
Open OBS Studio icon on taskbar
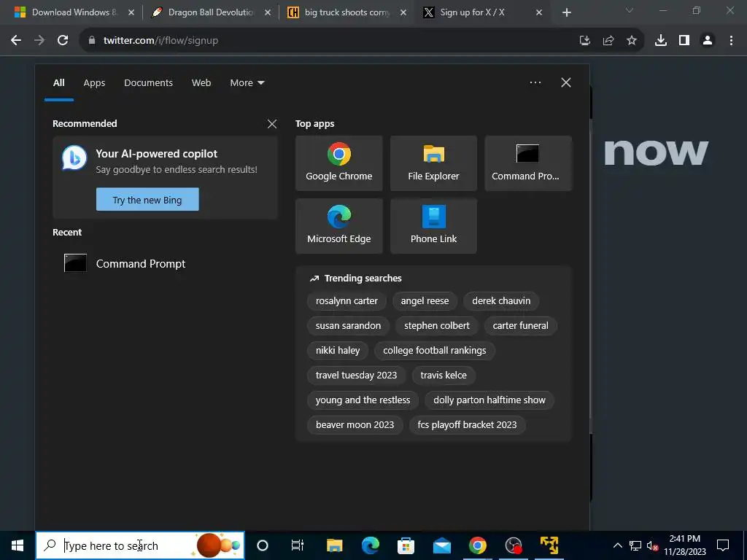514,545
